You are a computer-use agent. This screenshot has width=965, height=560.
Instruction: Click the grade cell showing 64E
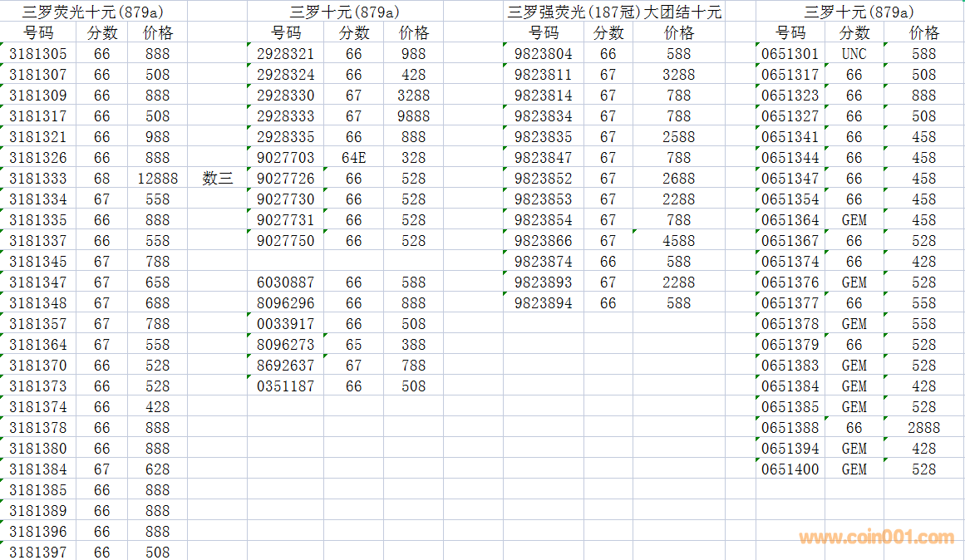pyautogui.click(x=354, y=158)
